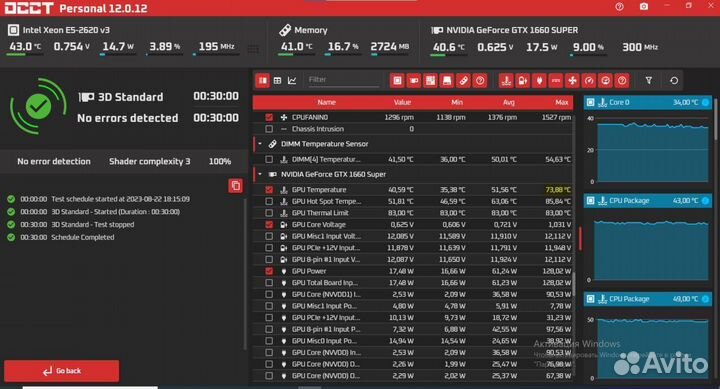This screenshot has width=720, height=389.
Task: Sort table by the Value column
Action: click(402, 102)
